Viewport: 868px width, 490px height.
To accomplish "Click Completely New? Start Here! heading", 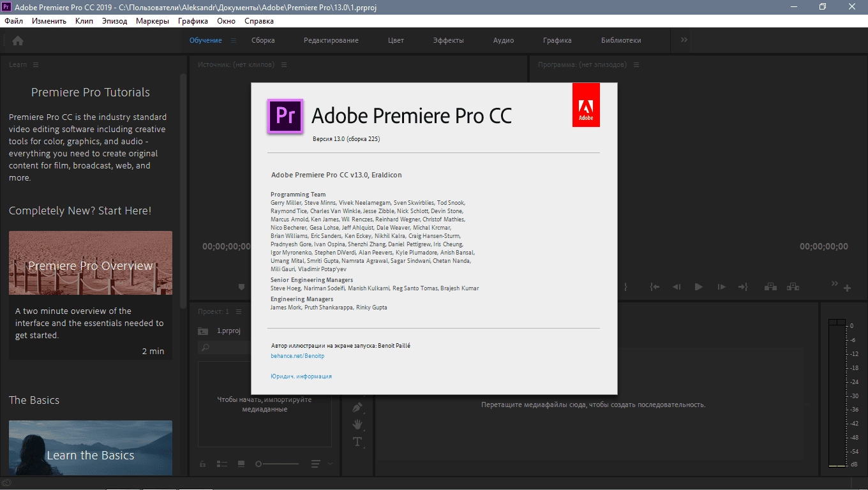I will tap(80, 211).
